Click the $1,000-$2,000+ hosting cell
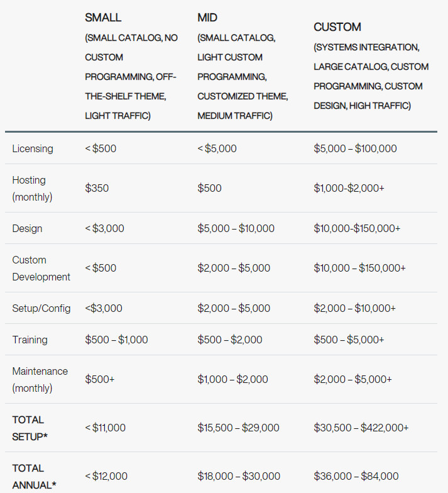Screen dimensions: 448x493 coord(349,188)
